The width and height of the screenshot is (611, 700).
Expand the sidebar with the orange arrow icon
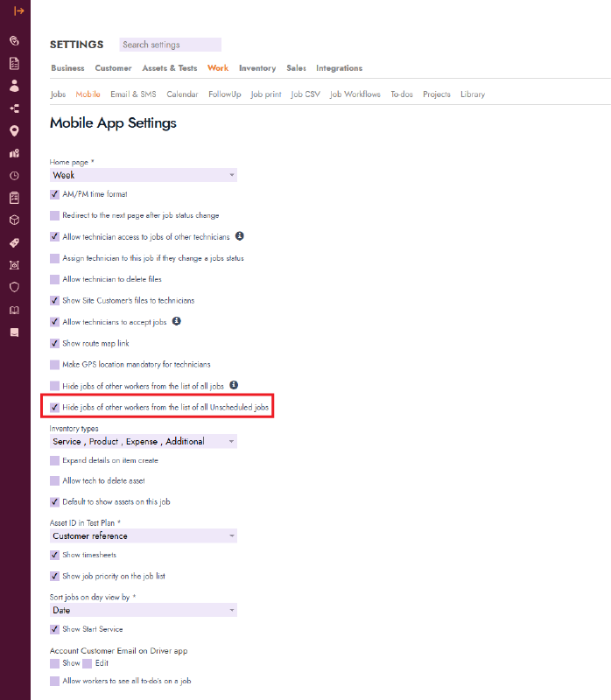click(x=18, y=10)
